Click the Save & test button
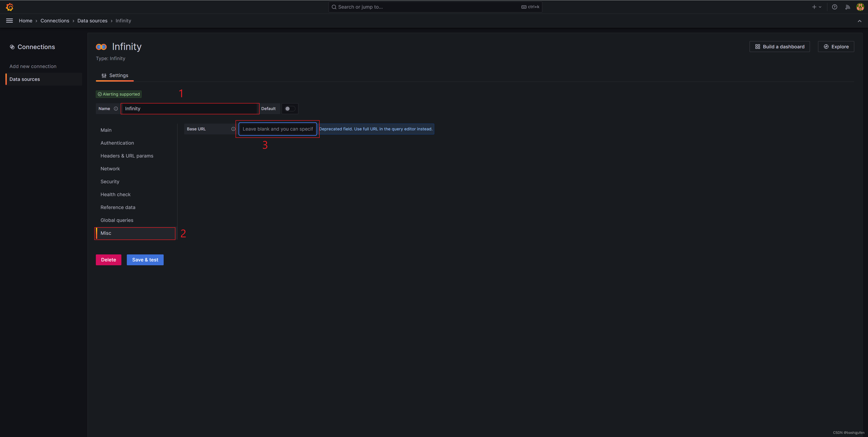 click(145, 260)
